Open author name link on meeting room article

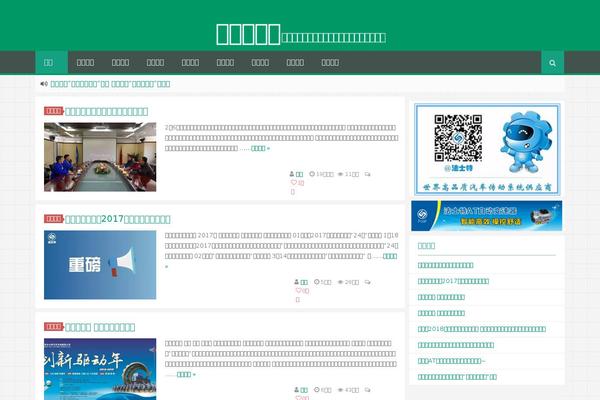coord(299,174)
